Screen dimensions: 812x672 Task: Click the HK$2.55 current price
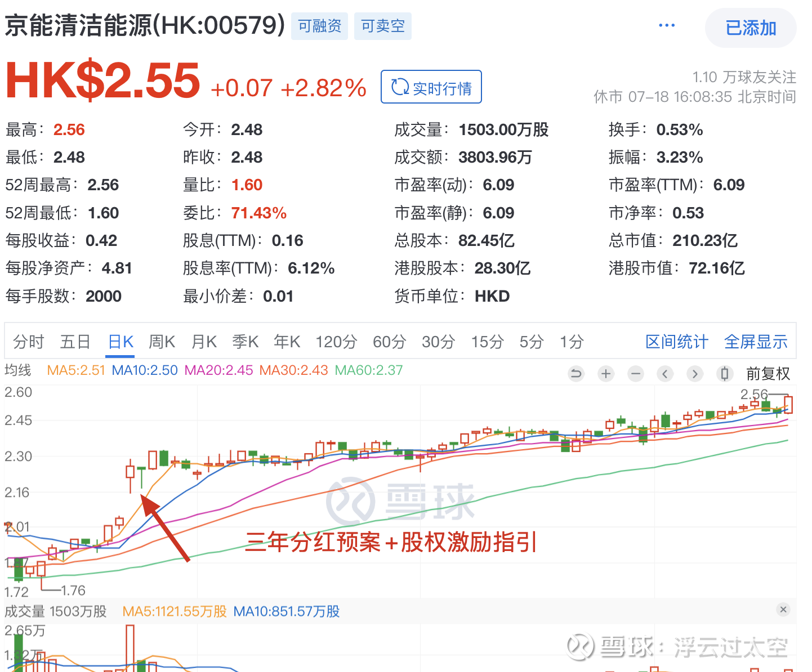102,80
